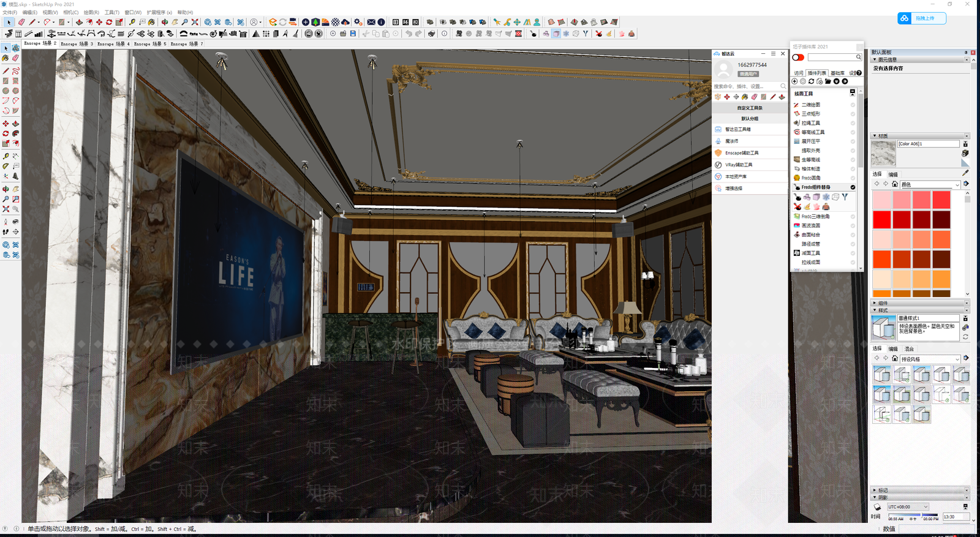Screen dimensions: 980x537
Task: Select the Eraser tool in the top toolbar
Action: [x=21, y=22]
